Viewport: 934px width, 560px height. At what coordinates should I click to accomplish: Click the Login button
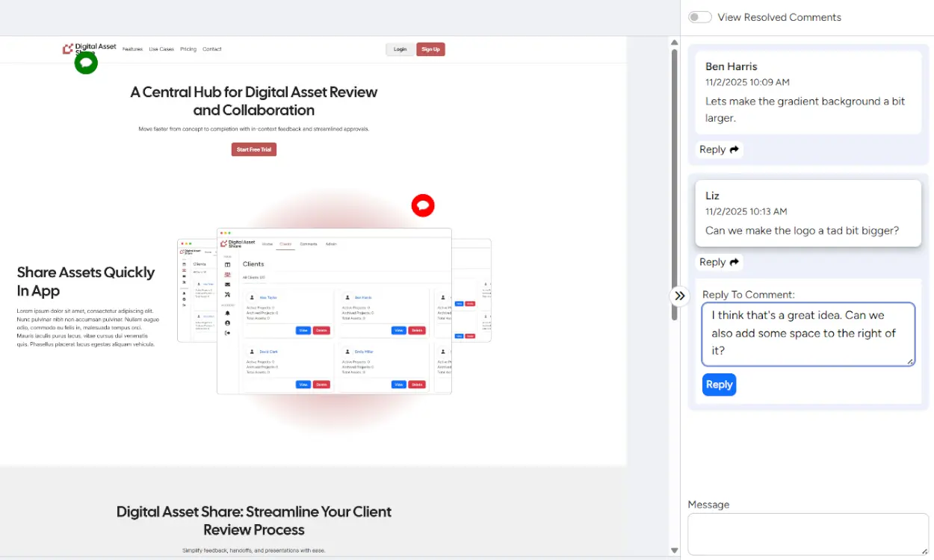pyautogui.click(x=400, y=49)
